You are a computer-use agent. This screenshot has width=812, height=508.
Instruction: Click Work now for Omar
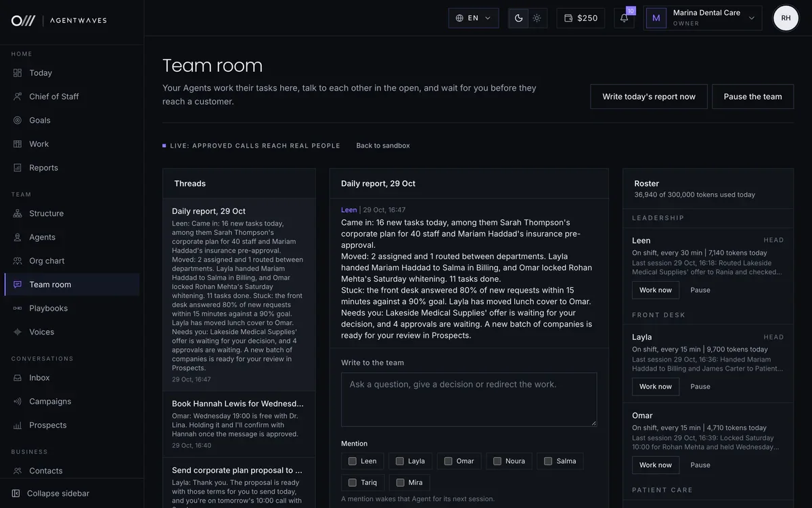[x=656, y=465]
